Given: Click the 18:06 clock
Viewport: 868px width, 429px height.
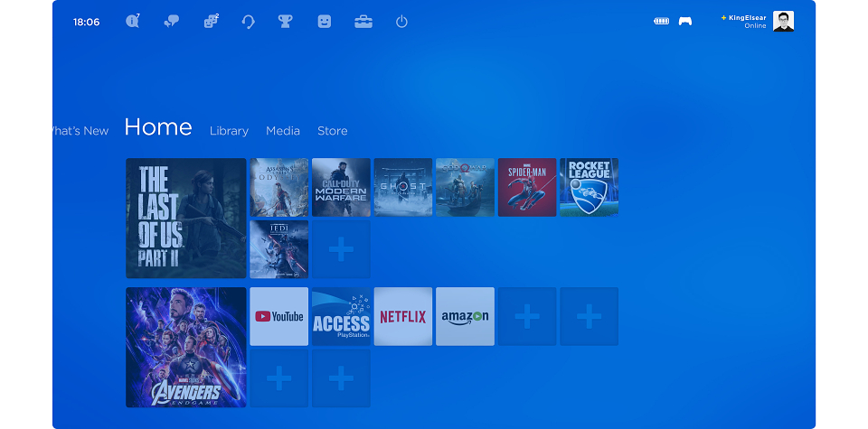Looking at the screenshot, I should [x=87, y=22].
